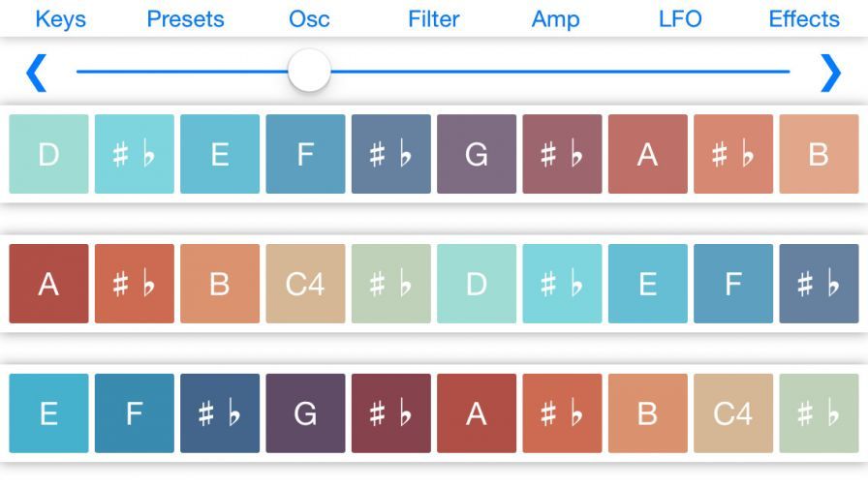Play the A key in the bottom row
The width and height of the screenshot is (868, 488).
tap(477, 413)
